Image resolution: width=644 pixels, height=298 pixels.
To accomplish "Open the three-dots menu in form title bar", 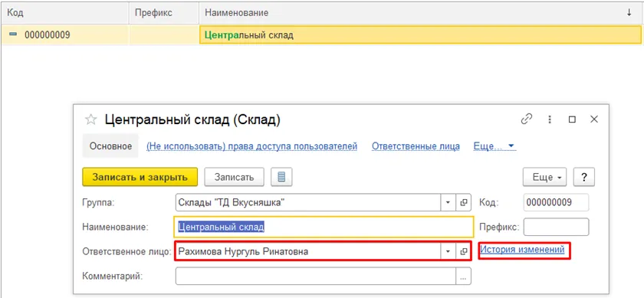I will pos(550,120).
